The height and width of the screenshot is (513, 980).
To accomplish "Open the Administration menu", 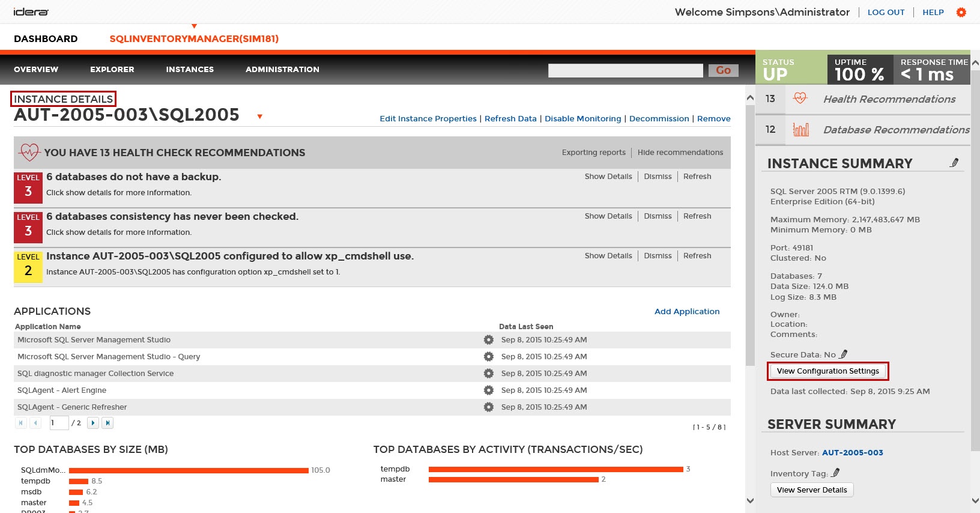I will pyautogui.click(x=282, y=70).
